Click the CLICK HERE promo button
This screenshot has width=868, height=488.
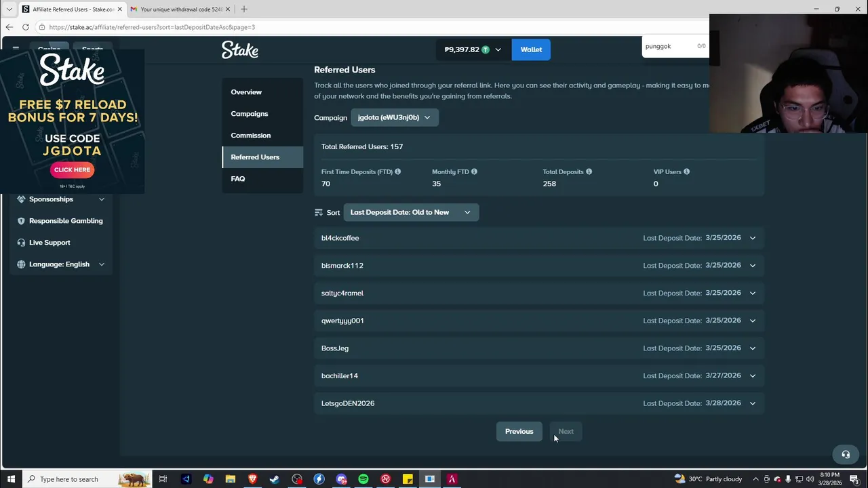(72, 169)
